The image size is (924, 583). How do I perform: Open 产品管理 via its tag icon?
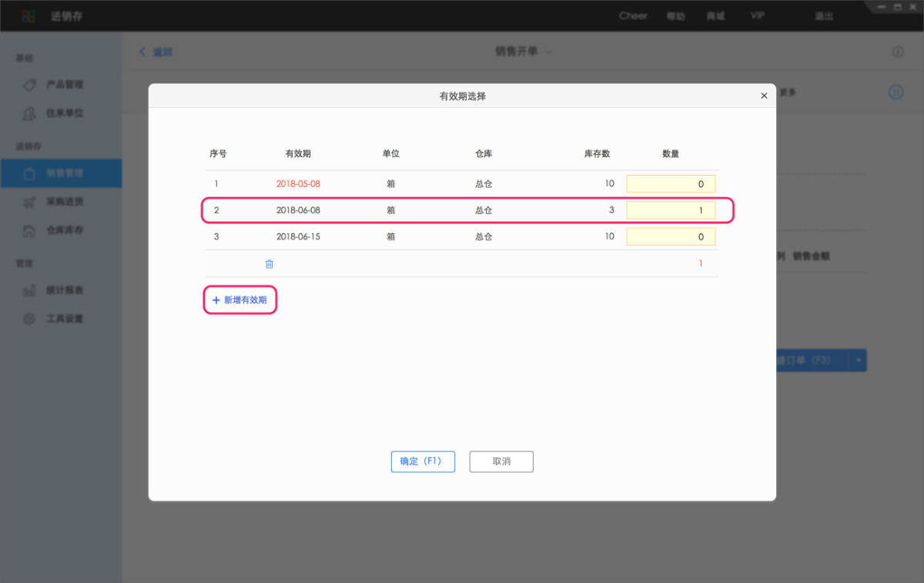[29, 85]
